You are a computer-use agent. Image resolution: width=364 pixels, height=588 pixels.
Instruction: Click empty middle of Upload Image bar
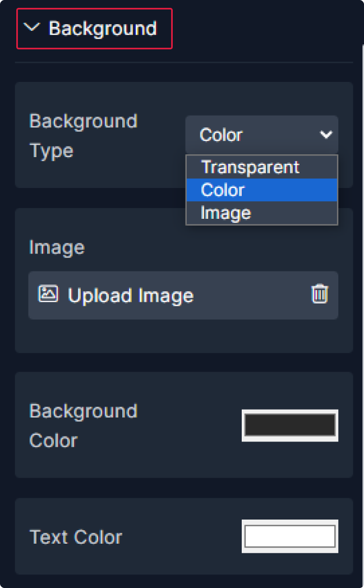[x=252, y=295]
